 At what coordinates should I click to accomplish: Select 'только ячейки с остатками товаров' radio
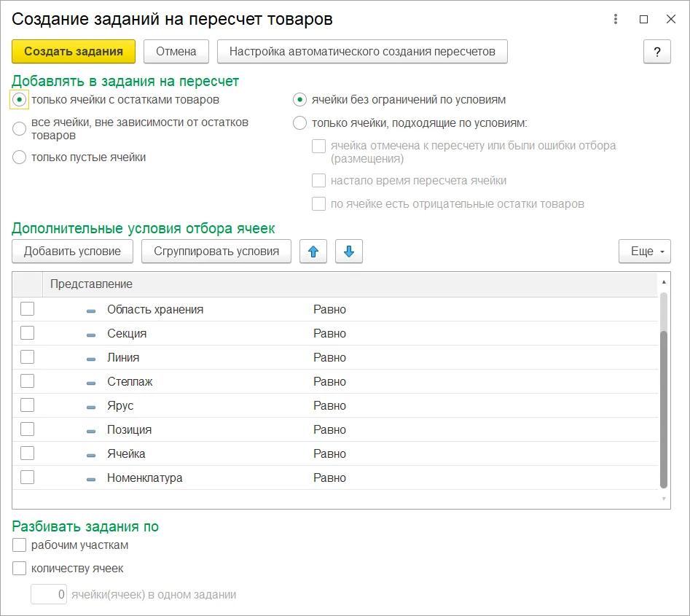pos(20,100)
